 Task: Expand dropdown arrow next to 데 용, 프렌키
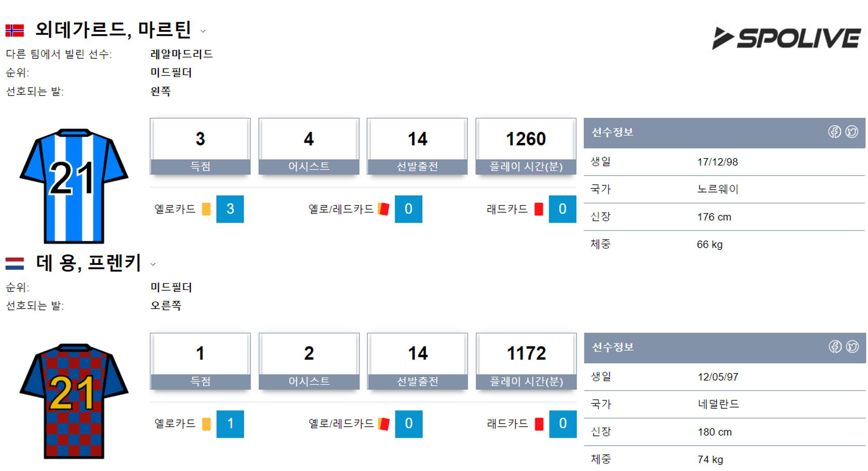[153, 264]
